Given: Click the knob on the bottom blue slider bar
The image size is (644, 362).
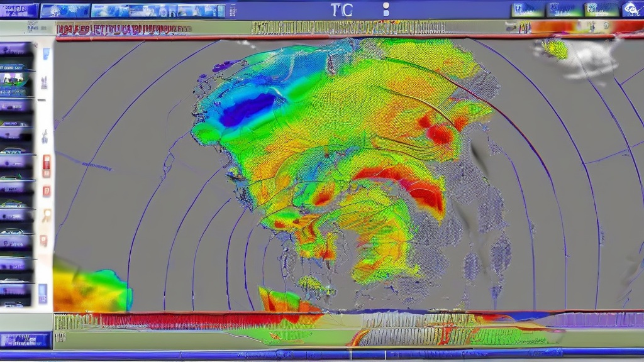Looking at the screenshot, I should point(384,354).
